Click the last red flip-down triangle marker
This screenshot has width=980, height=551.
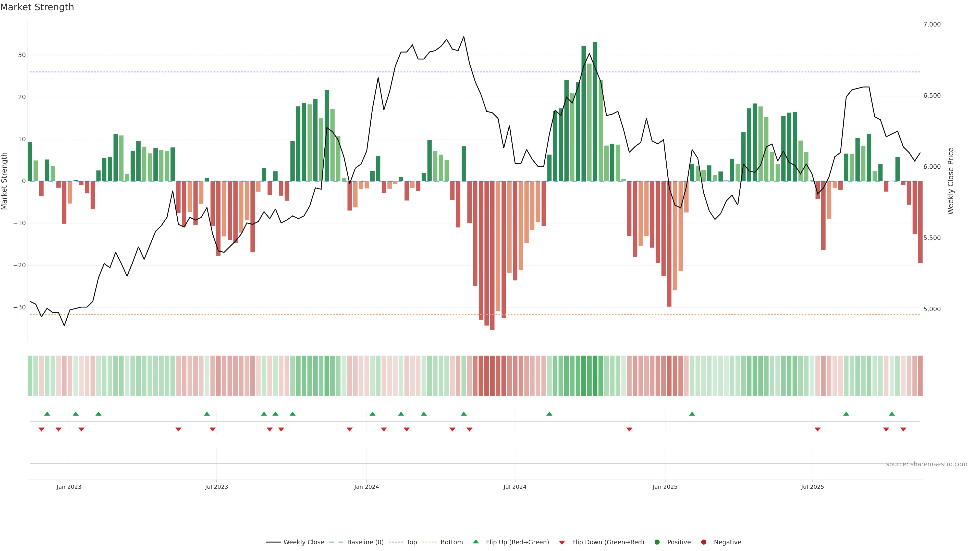point(903,429)
